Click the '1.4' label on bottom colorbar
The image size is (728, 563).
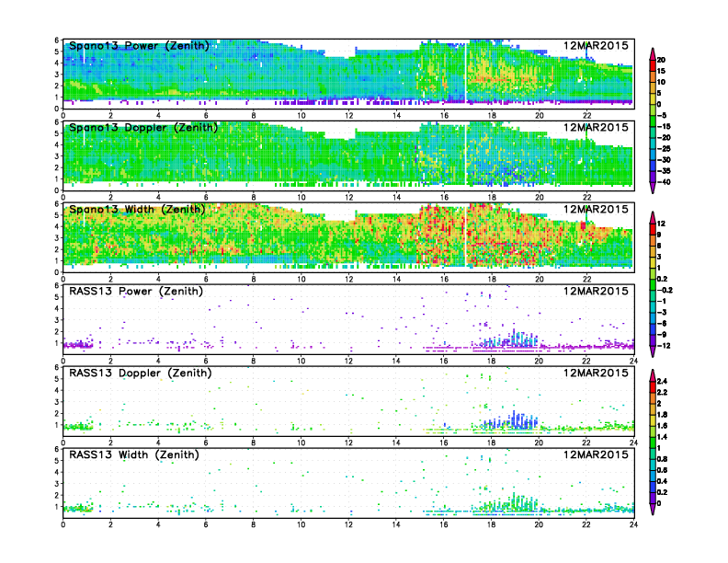click(x=662, y=437)
